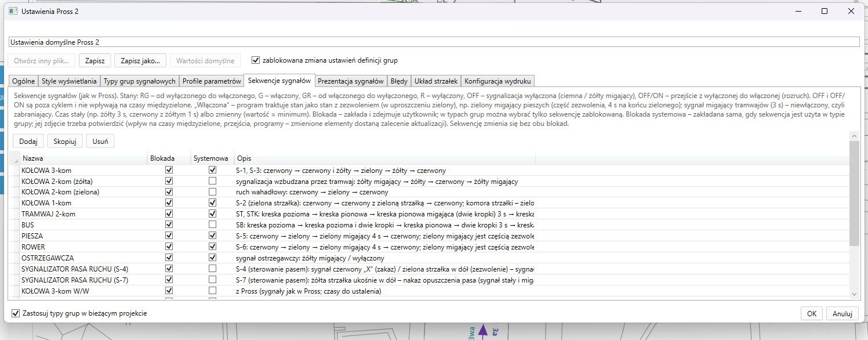Screen dimensions: 868x340
Task: Select the 'KOŁOWA 1-kom' row name
Action: tap(46, 203)
